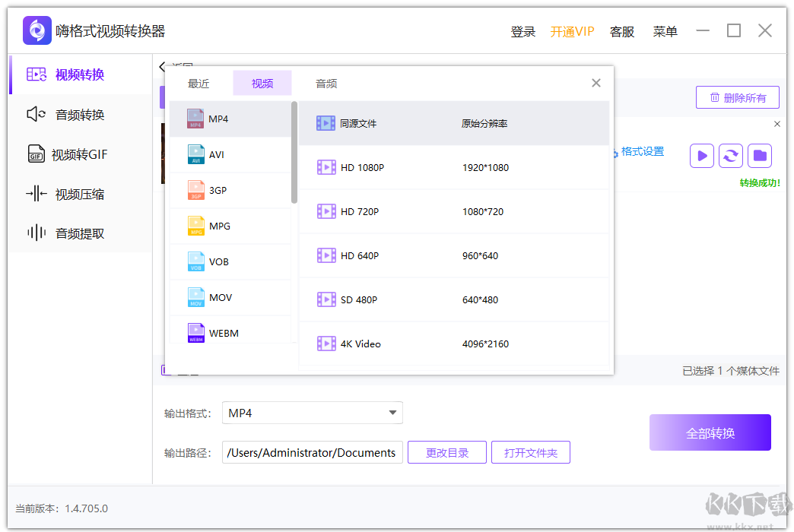Click 更改目录 to change output directory
Viewport: 794px width, 532px height.
446,451
